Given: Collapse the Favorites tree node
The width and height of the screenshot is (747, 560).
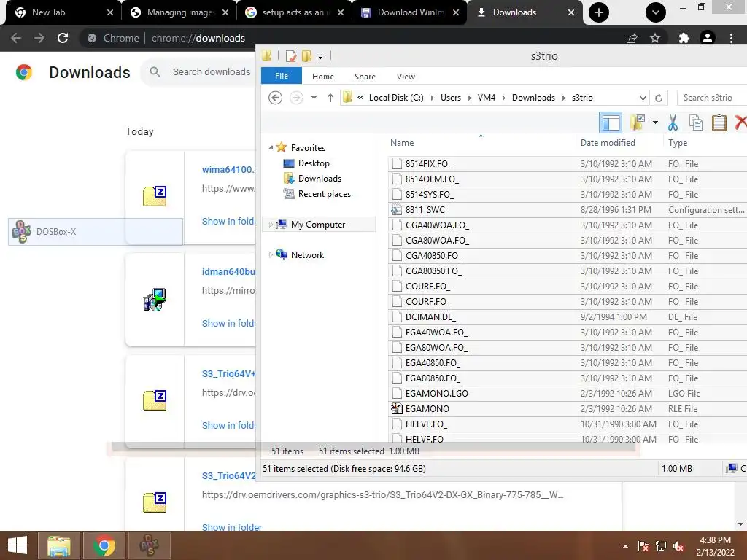Looking at the screenshot, I should [x=271, y=148].
